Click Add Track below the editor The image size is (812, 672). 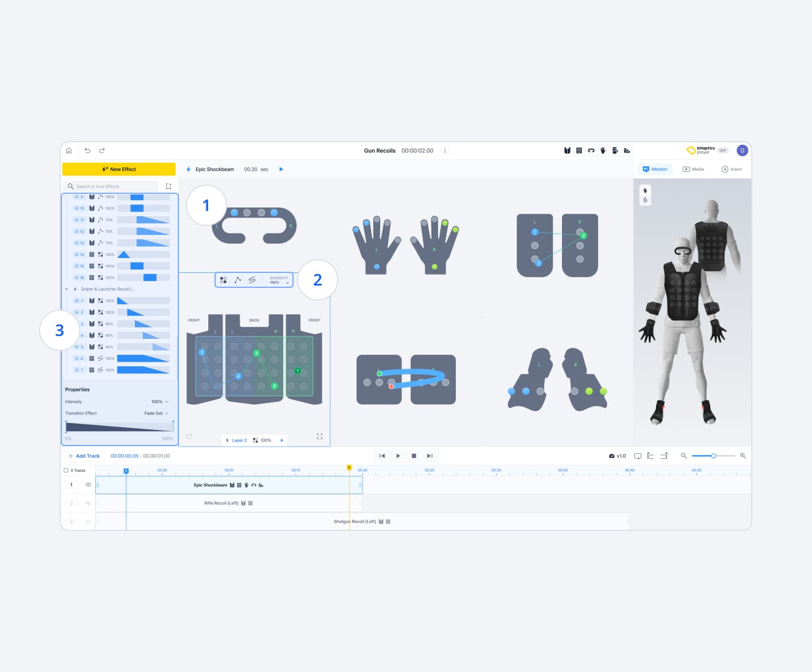tap(84, 455)
